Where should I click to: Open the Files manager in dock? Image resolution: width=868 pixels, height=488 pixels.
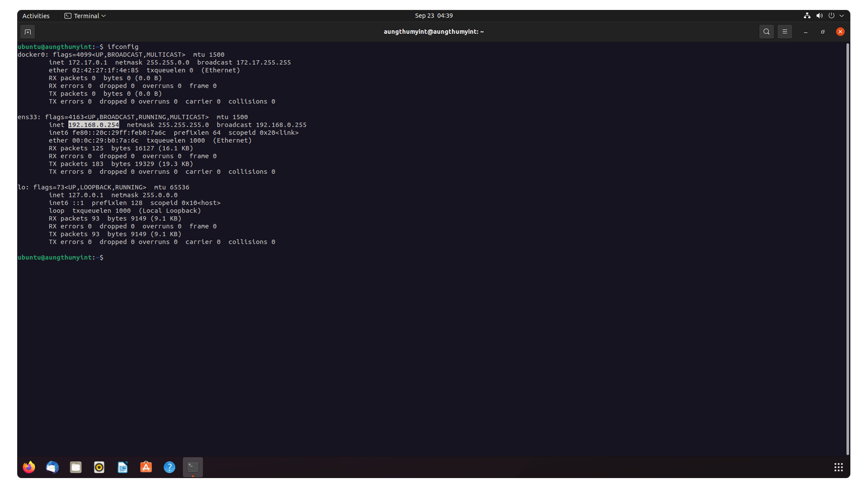pos(76,467)
